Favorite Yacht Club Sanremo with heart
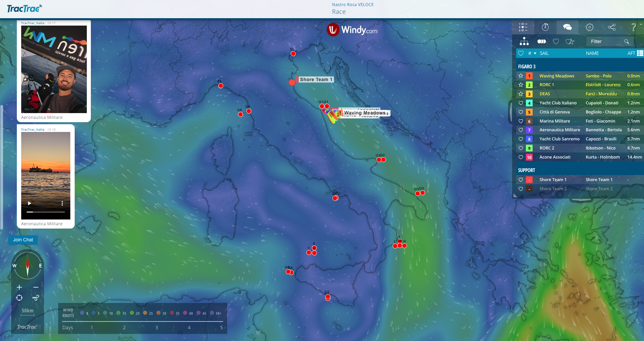This screenshot has height=341, width=644. pos(521,139)
